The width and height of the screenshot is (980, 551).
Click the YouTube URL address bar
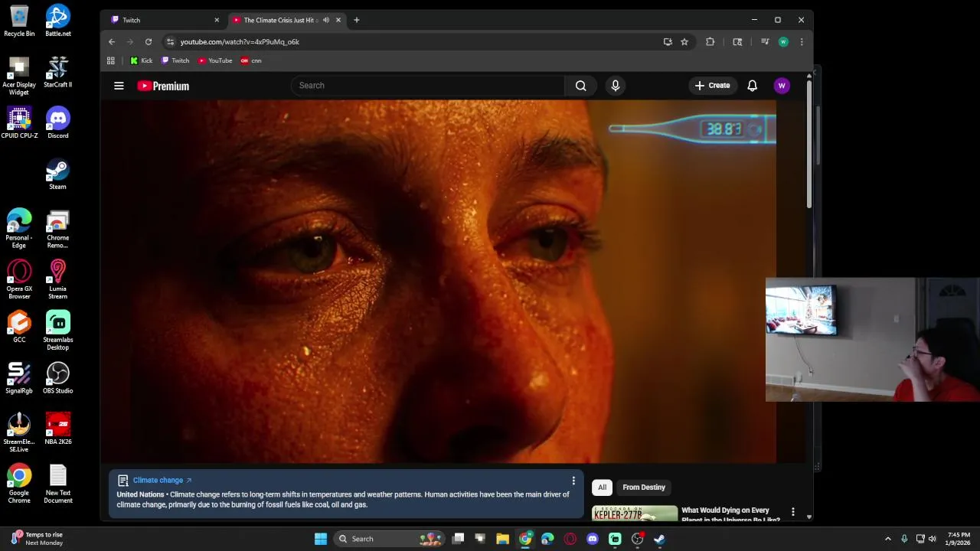413,42
